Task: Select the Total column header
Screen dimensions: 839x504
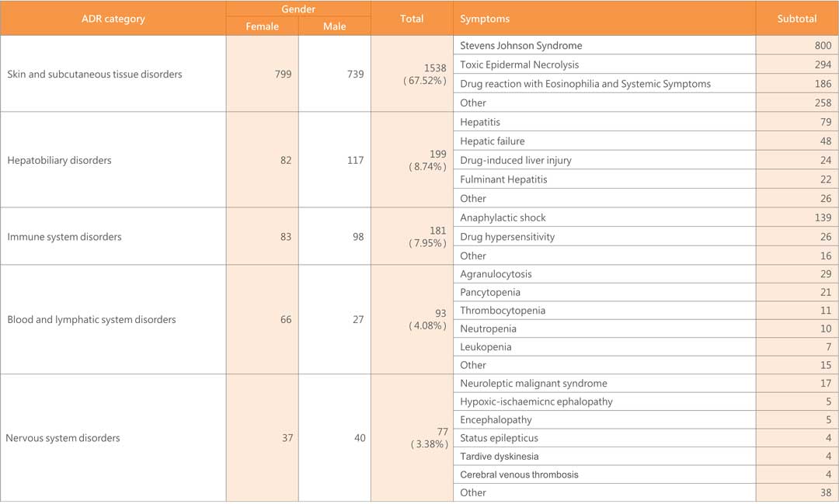Action: [x=412, y=18]
